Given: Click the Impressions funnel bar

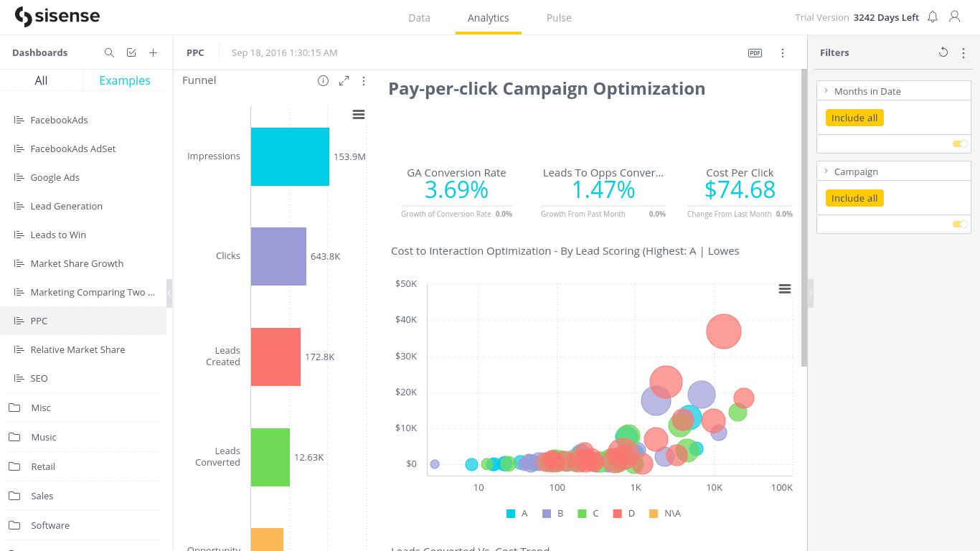Looking at the screenshot, I should coord(290,156).
